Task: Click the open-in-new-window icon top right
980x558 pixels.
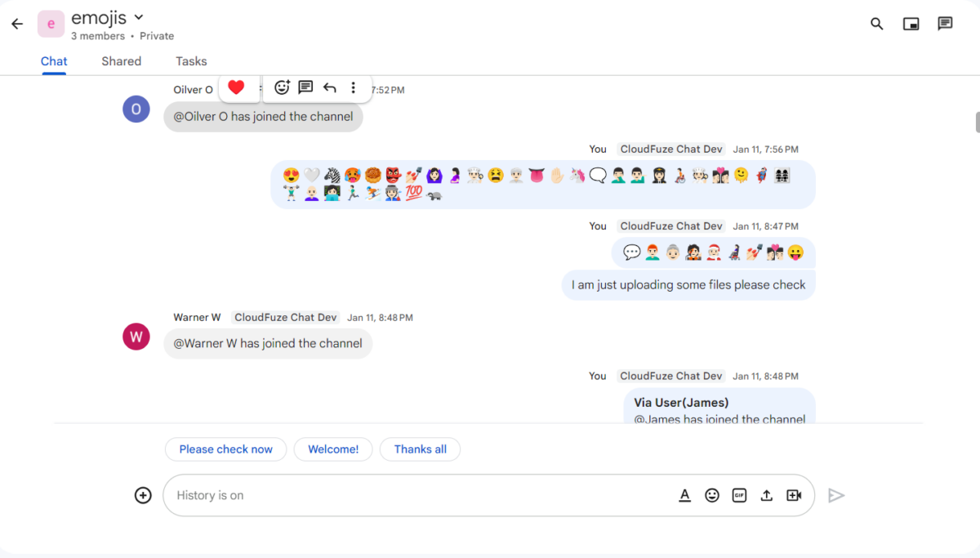Action: coord(911,24)
